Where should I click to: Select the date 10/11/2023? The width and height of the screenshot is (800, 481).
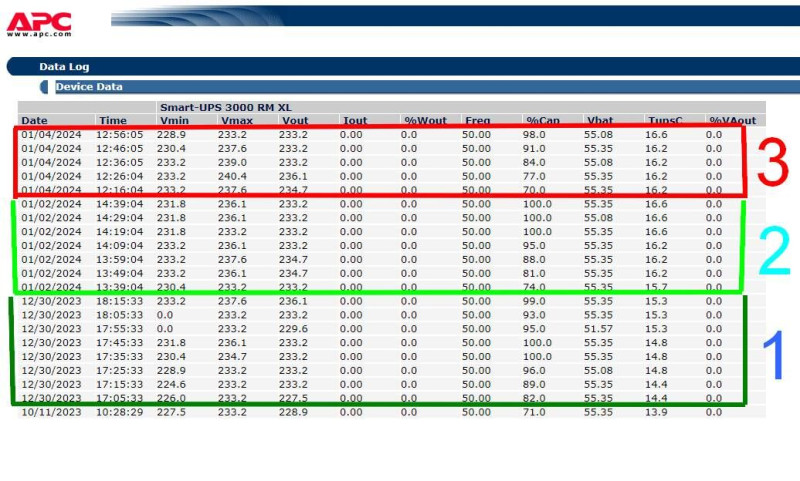51,412
